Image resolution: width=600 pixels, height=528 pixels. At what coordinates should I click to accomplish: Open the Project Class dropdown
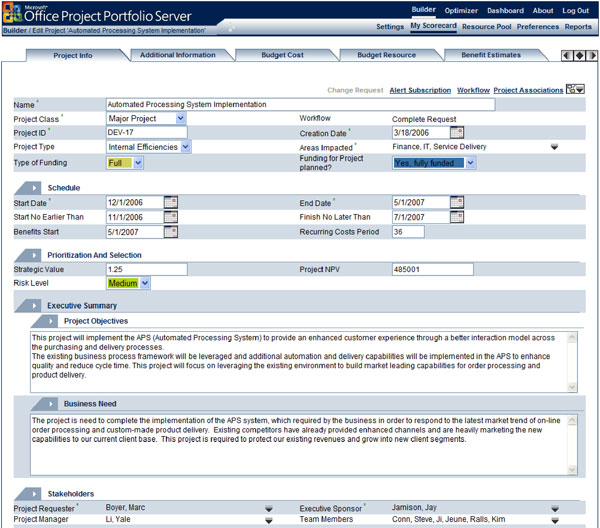click(x=180, y=119)
